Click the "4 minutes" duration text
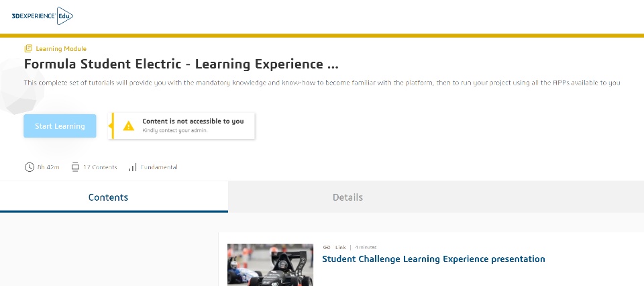The width and height of the screenshot is (644, 286). pyautogui.click(x=366, y=247)
